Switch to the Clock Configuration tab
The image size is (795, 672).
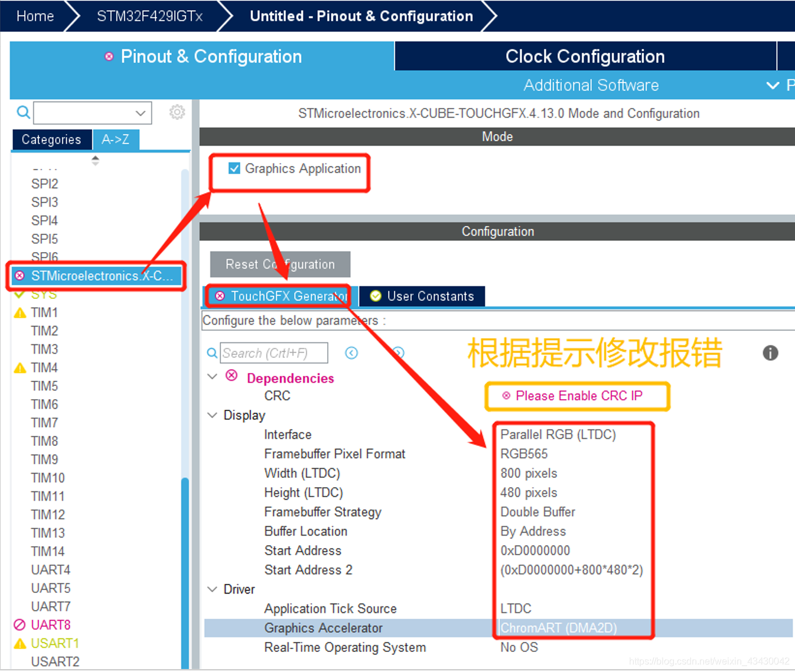[x=585, y=56]
